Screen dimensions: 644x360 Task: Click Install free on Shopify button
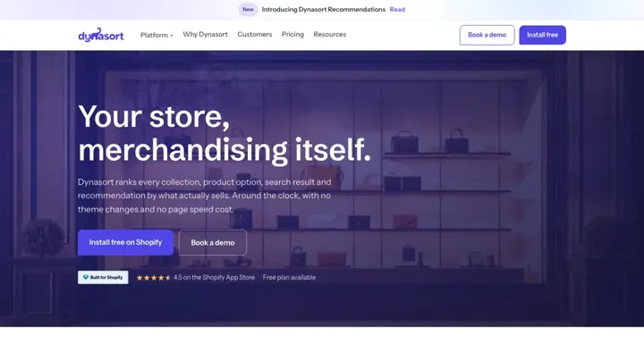(125, 242)
